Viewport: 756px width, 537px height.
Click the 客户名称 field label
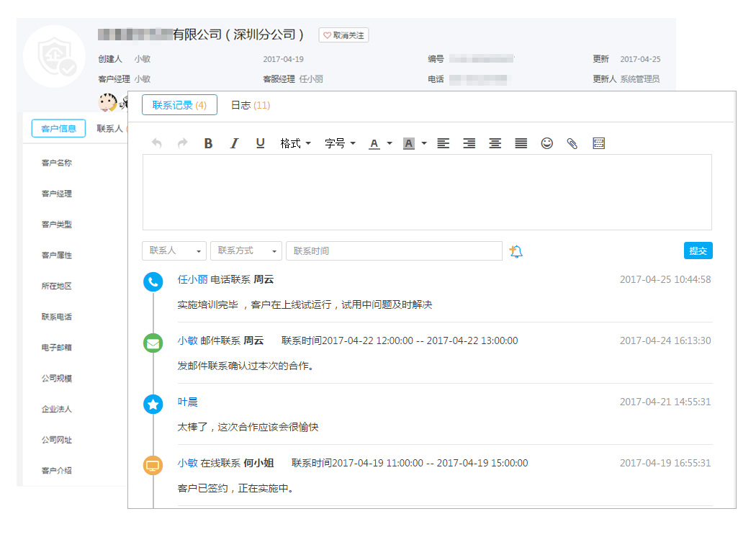coord(56,163)
